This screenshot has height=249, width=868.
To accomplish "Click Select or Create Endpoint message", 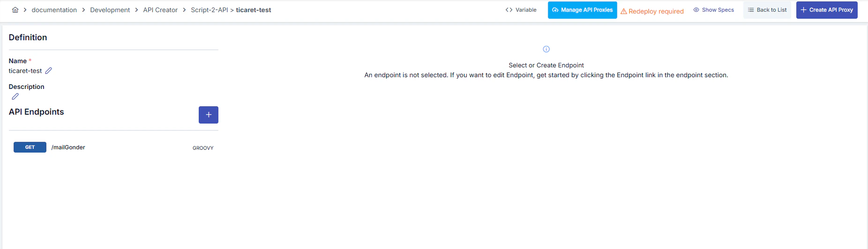I will click(546, 65).
